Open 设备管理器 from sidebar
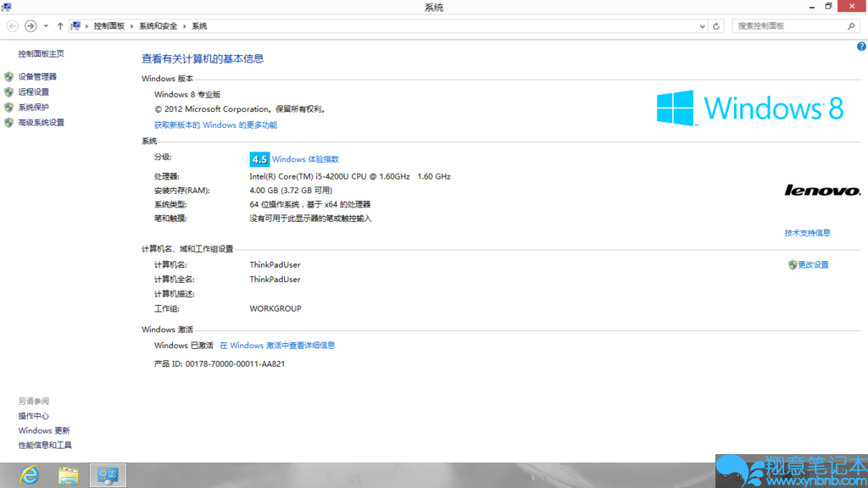This screenshot has height=488, width=868. click(37, 76)
